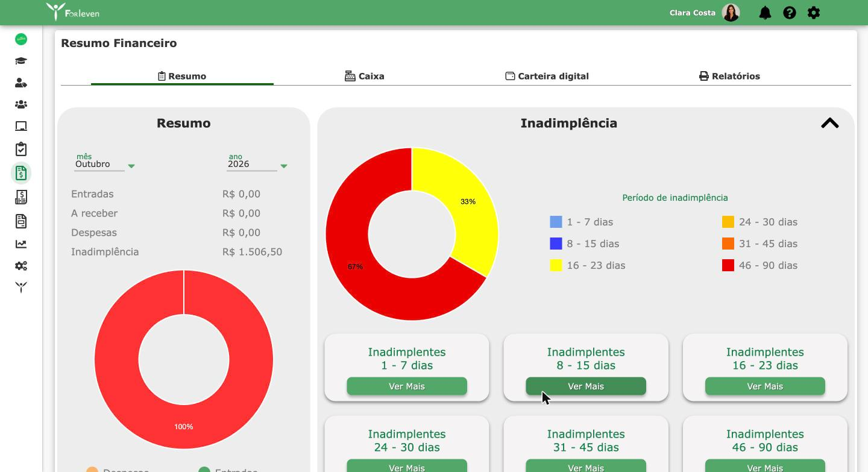The height and width of the screenshot is (472, 868).
Task: Click the Clara Costa username text
Action: [692, 13]
